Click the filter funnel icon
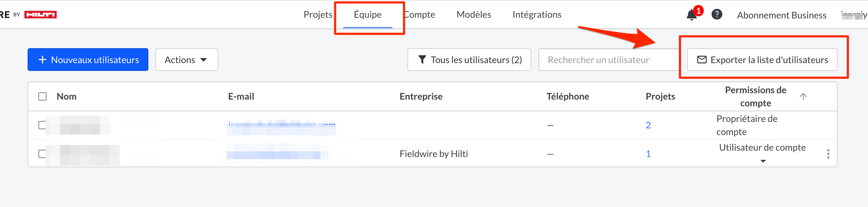The width and height of the screenshot is (868, 207). pyautogui.click(x=422, y=60)
